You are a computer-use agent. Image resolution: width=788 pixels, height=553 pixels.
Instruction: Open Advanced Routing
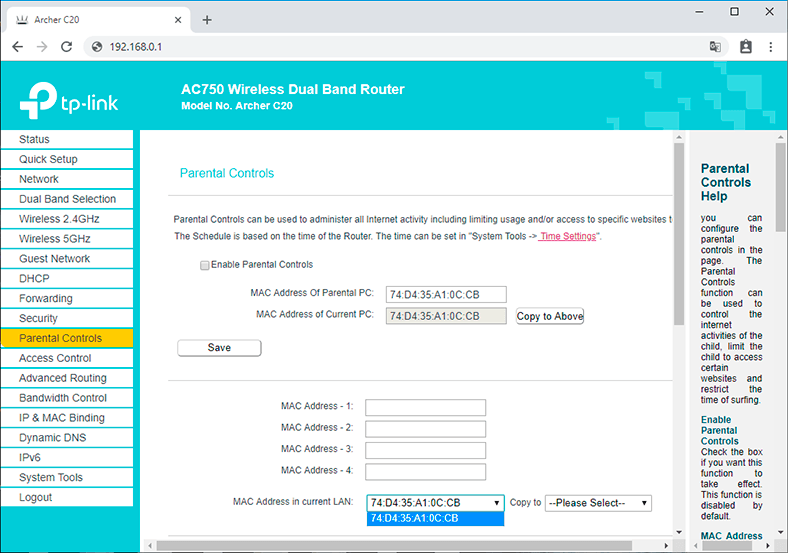(x=67, y=378)
